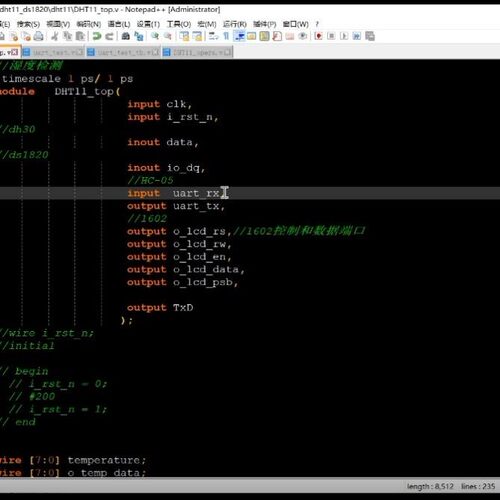Click the 'output o_lcd_psb,' code line
Image resolution: width=500 pixels, height=500 pixels.
tap(183, 282)
